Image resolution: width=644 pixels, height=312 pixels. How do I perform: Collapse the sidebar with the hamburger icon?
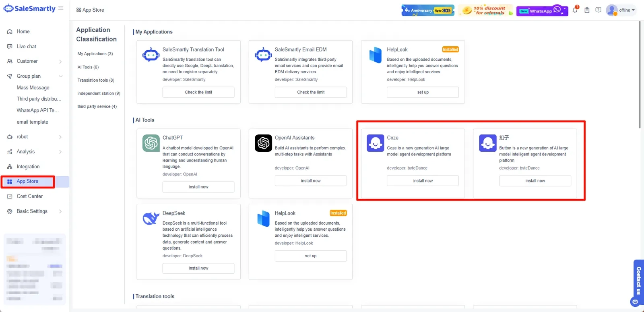click(61, 8)
